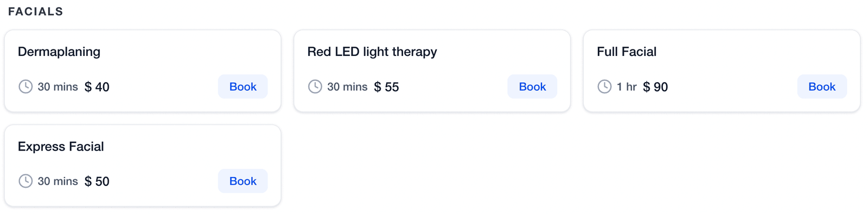Image resolution: width=868 pixels, height=214 pixels.
Task: Click the clock icon on Express Facial card
Action: 25,181
